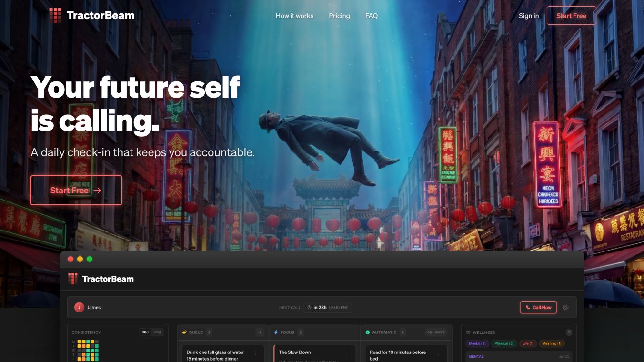Click the "45+ DAYS" badge
644x362 pixels.
436,332
